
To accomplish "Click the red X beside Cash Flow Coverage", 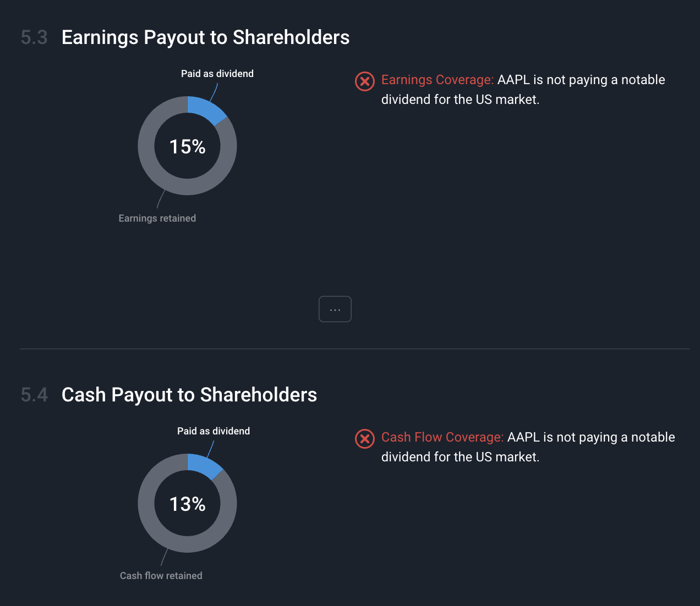I will pos(364,439).
